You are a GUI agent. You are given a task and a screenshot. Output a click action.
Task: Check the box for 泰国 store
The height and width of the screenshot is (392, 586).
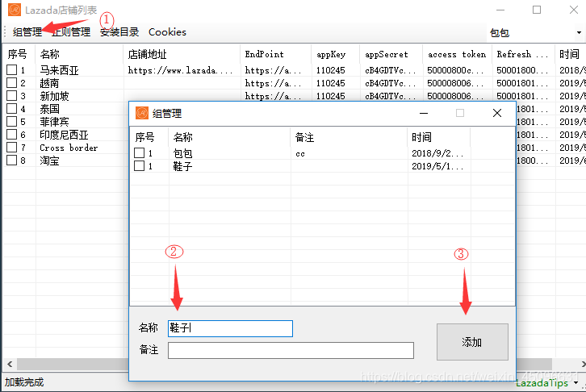[x=12, y=109]
